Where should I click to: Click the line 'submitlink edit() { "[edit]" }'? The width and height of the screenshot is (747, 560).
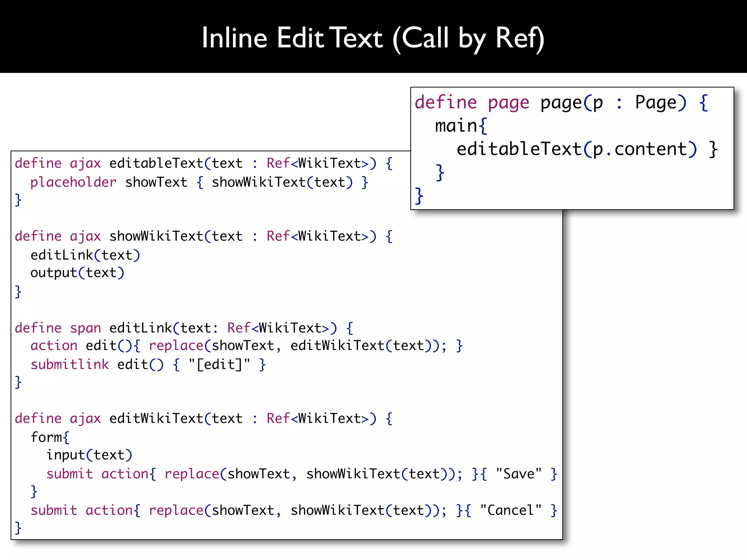coord(148,365)
